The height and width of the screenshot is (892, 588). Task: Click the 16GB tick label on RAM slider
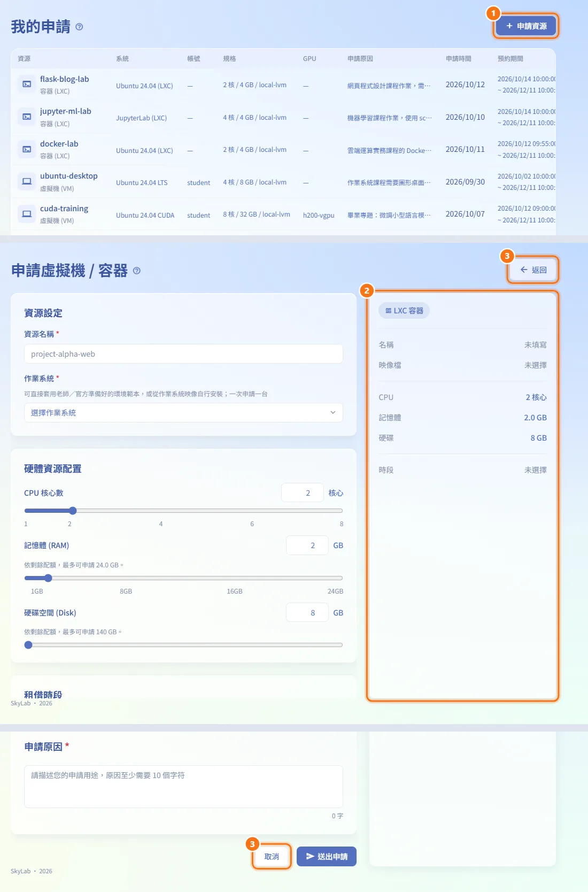pos(235,591)
